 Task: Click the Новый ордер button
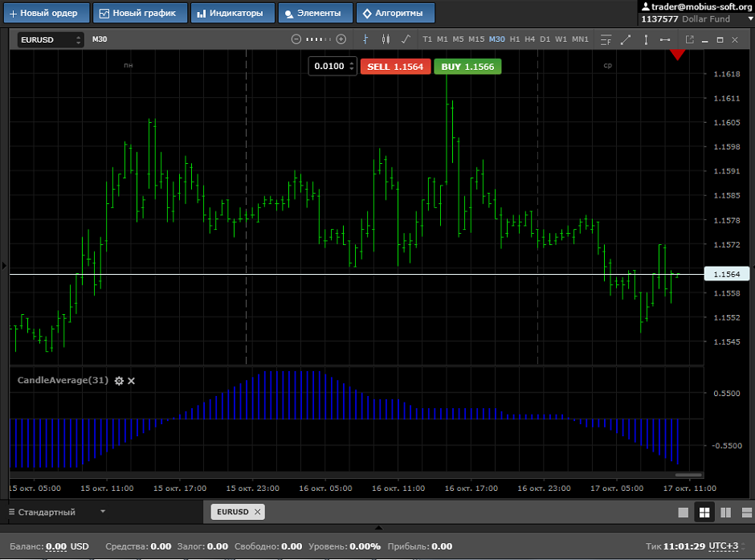(x=47, y=13)
